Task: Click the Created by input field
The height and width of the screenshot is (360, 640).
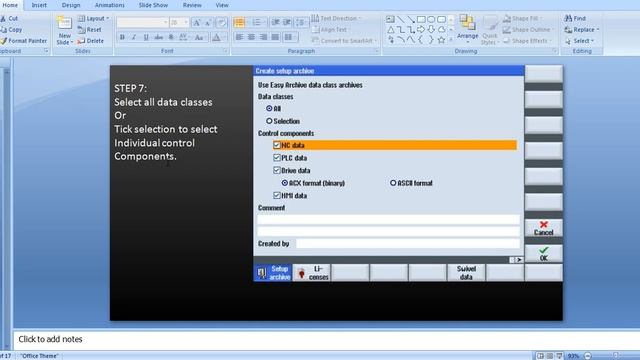Action: [408, 244]
